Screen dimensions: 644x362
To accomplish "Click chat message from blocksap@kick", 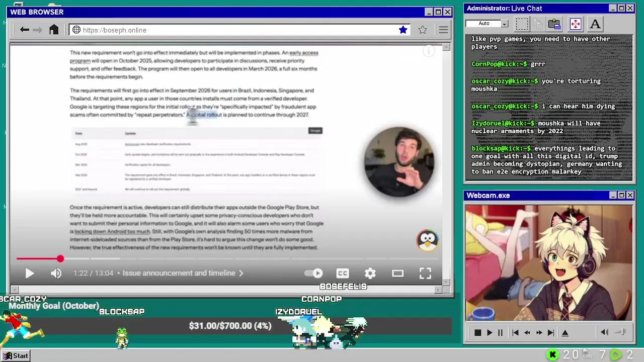I will pyautogui.click(x=547, y=160).
